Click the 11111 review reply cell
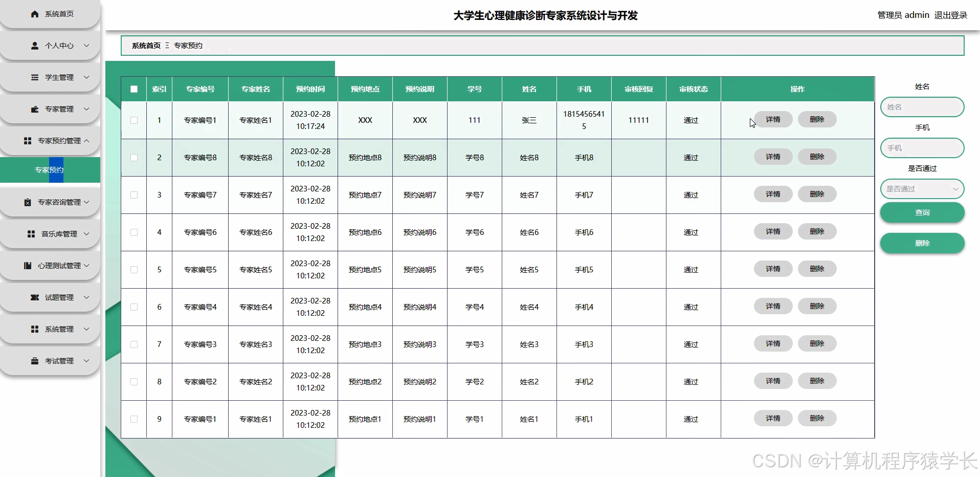 click(639, 120)
